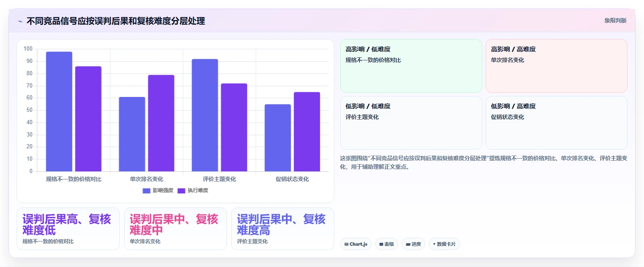Click 规格不一致的价格对比 under the purple headline
This screenshot has height=267, width=644.
pyautogui.click(x=48, y=241)
